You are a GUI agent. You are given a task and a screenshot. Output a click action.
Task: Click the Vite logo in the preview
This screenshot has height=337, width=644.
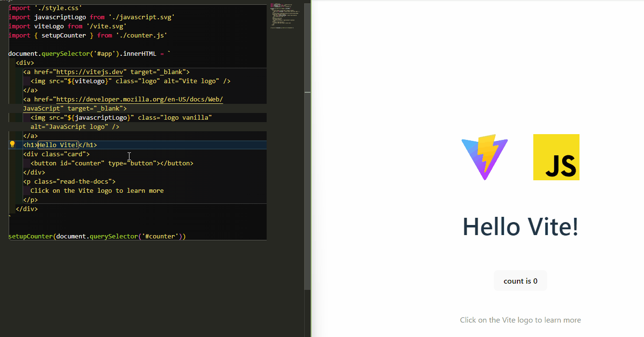485,157
